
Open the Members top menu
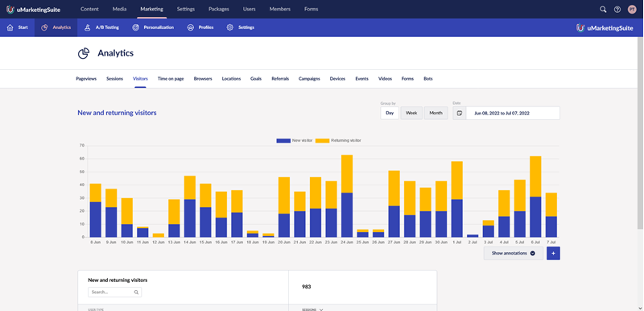[x=279, y=9]
